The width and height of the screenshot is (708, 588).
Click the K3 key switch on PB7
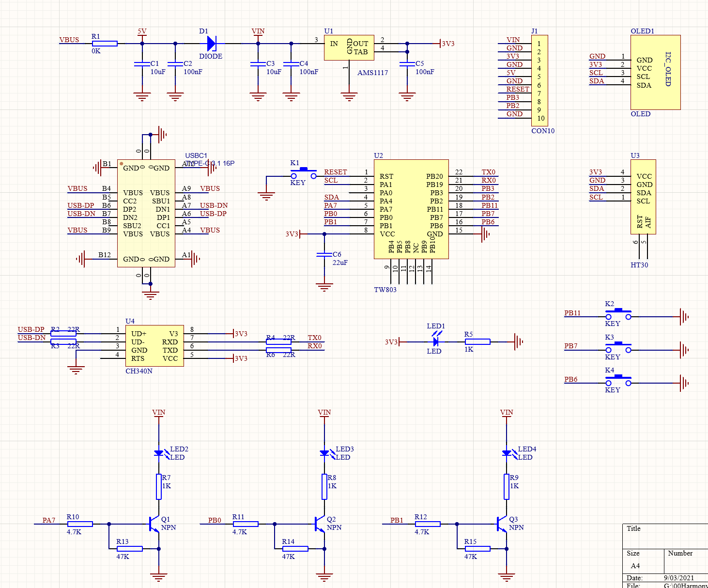point(618,347)
